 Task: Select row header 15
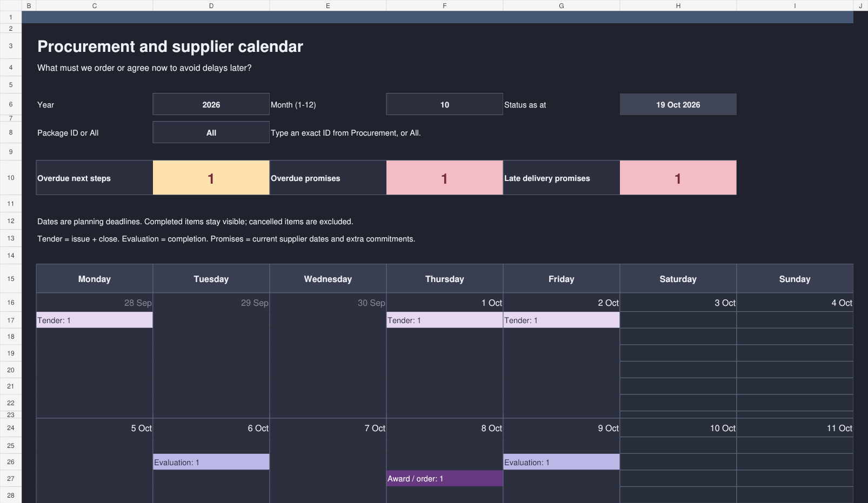[x=11, y=279]
